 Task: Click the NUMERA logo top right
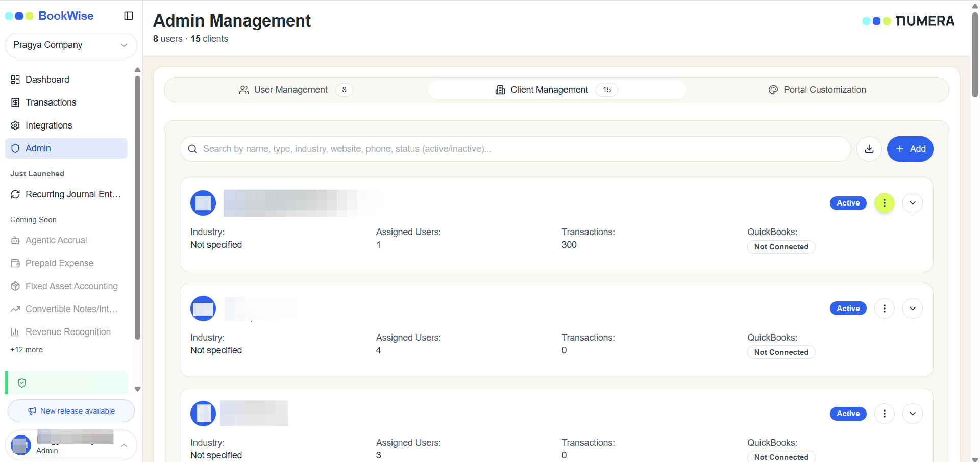click(x=909, y=21)
